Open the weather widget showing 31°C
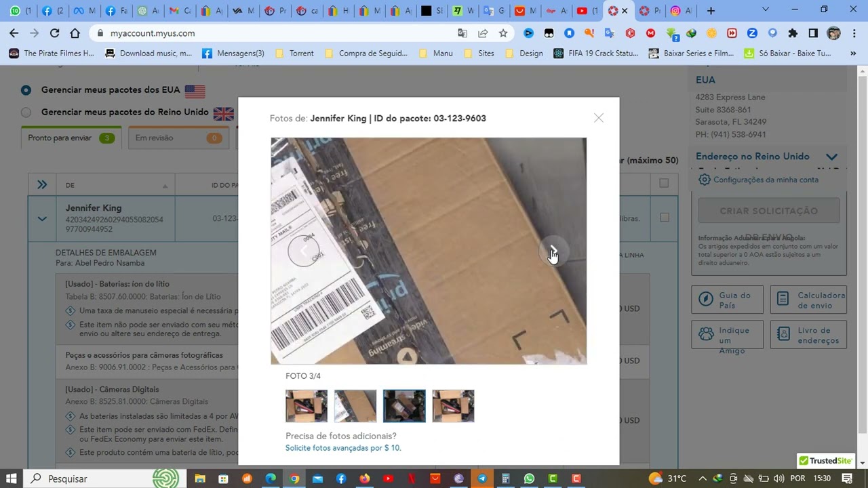 (x=668, y=479)
